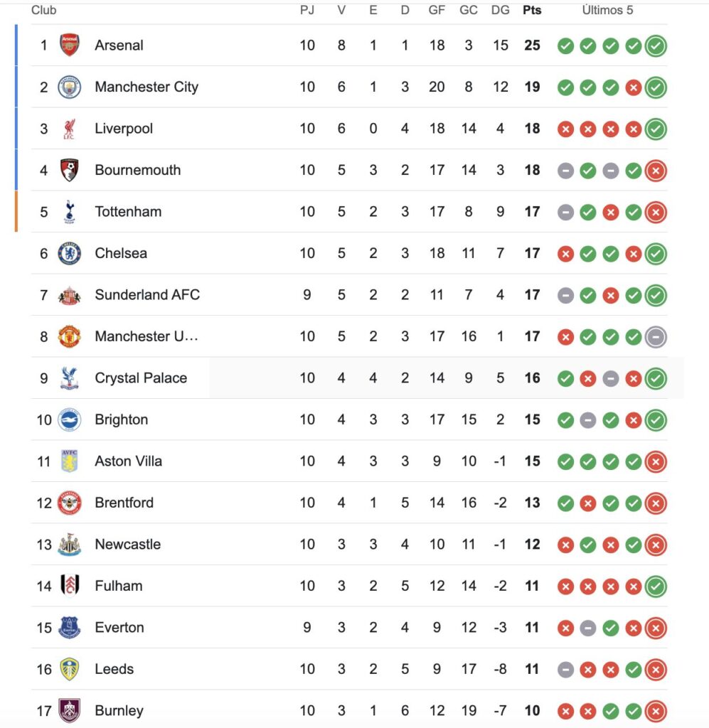The image size is (709, 728).
Task: Click the Crystal Palace crest icon
Action: (x=70, y=378)
